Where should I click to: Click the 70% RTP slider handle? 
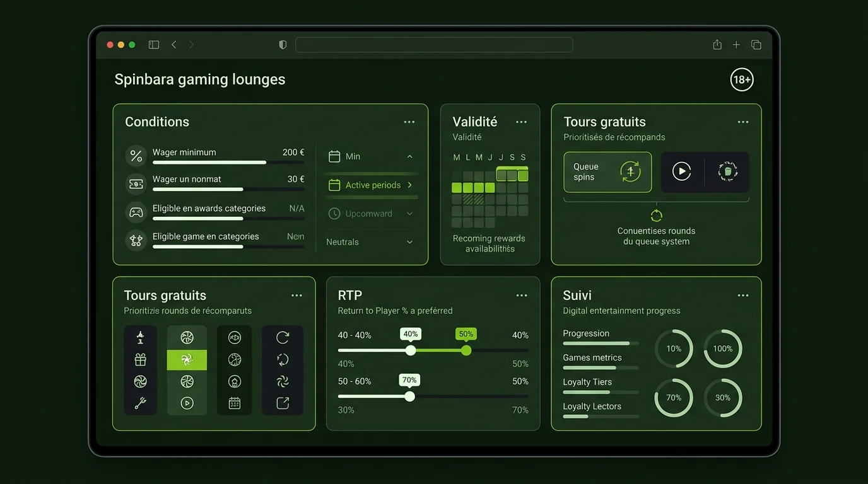[x=409, y=396]
